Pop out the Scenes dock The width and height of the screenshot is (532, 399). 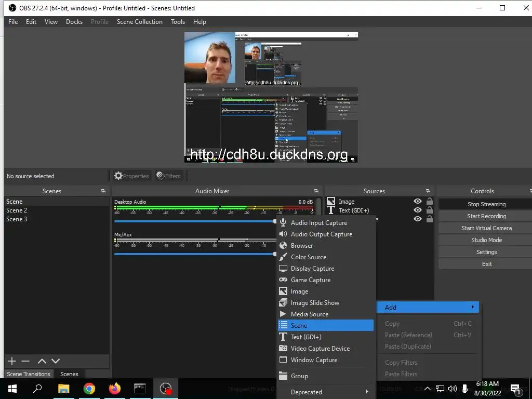(x=103, y=191)
